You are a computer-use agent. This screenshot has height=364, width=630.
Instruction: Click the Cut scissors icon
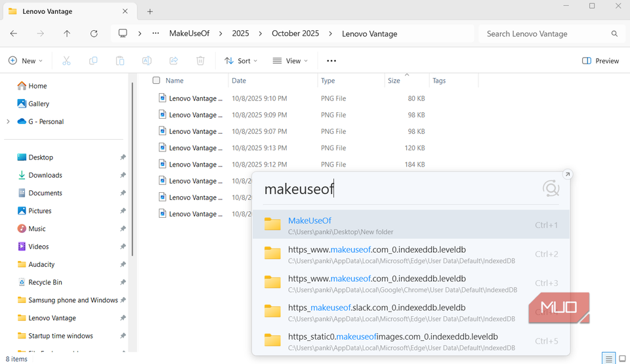pos(66,60)
